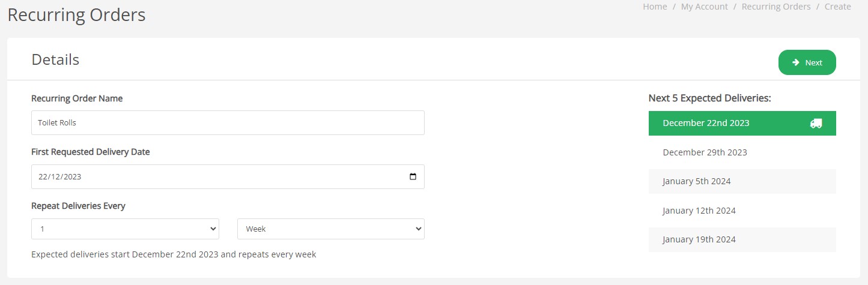The width and height of the screenshot is (868, 285).
Task: Click the First Requested Delivery Date field
Action: (216, 177)
